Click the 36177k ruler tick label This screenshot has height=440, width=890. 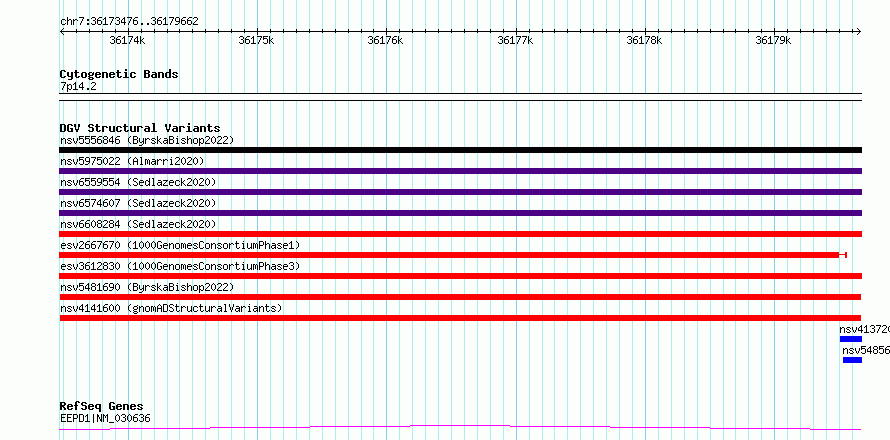pyautogui.click(x=515, y=40)
